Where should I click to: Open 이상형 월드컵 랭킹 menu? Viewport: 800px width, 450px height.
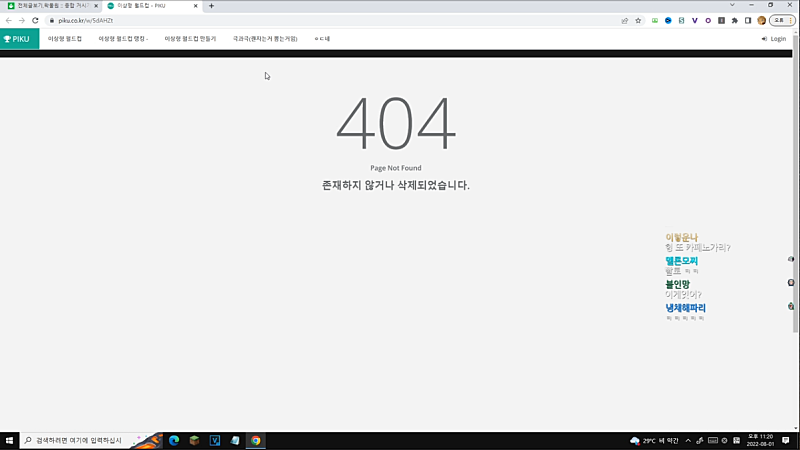(x=123, y=39)
